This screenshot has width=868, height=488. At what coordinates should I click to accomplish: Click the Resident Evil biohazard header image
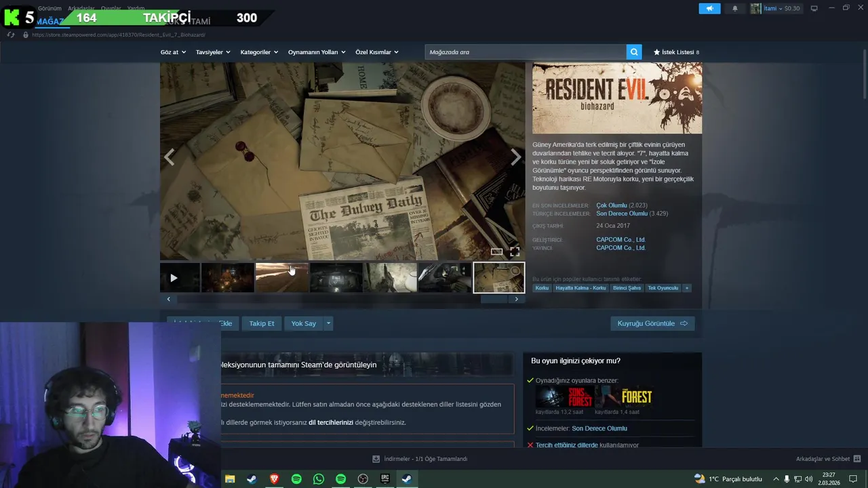[617, 98]
